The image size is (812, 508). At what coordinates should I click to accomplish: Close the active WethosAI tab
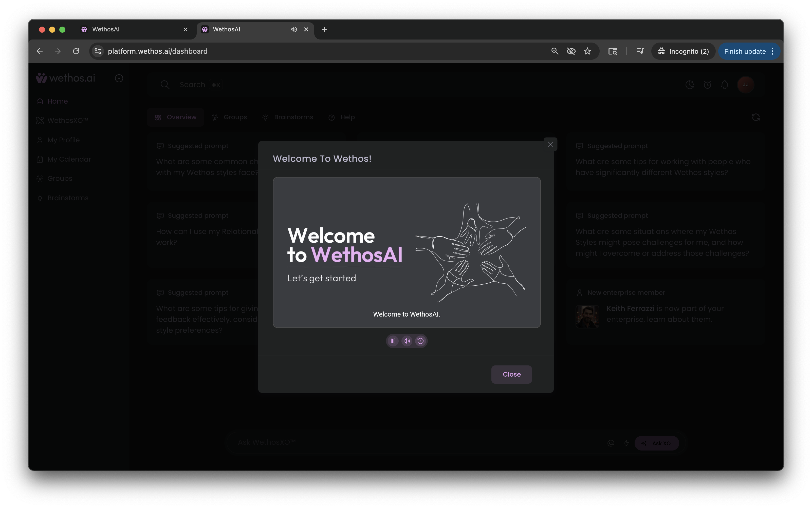coord(306,29)
